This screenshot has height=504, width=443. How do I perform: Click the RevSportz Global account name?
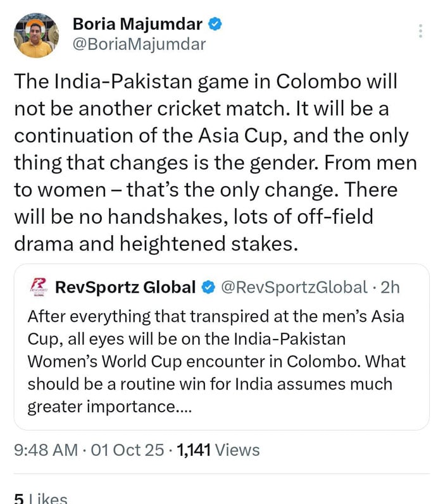pyautogui.click(x=125, y=288)
